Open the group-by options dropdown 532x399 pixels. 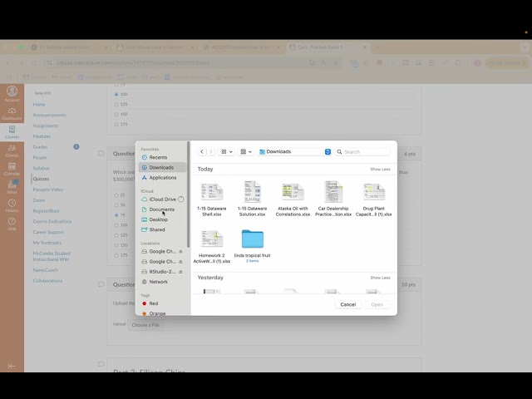tap(246, 152)
